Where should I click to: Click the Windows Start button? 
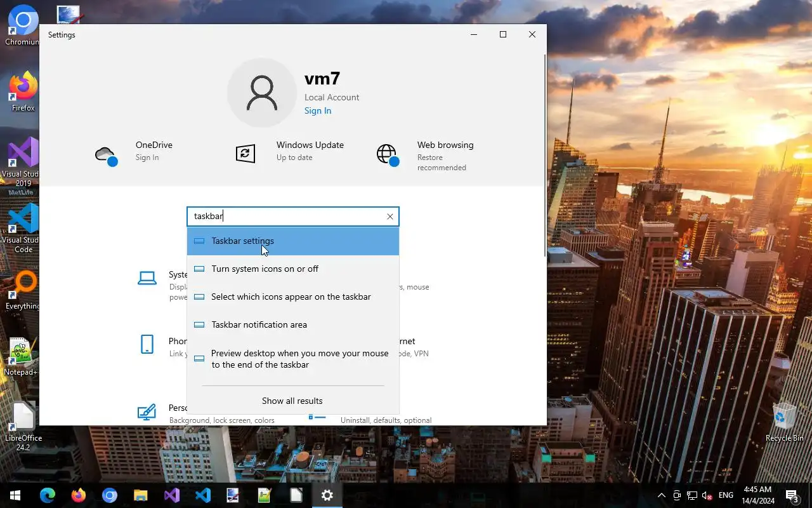tap(15, 495)
